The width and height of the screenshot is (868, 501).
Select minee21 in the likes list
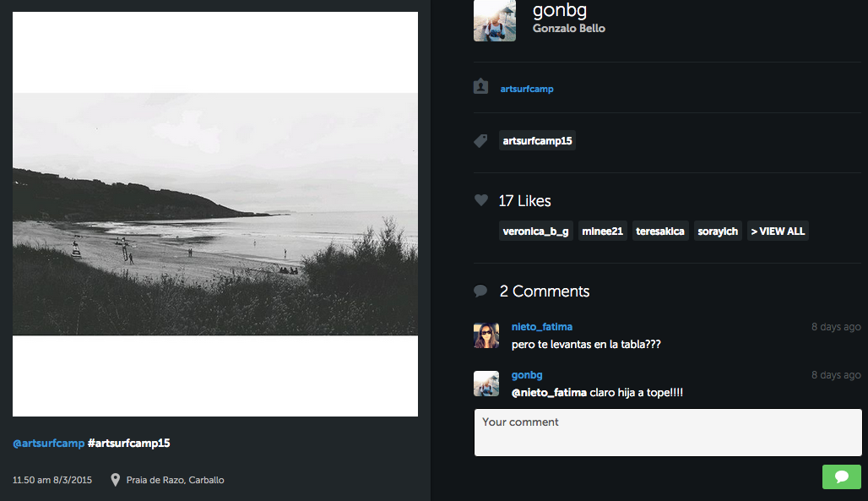coord(602,231)
